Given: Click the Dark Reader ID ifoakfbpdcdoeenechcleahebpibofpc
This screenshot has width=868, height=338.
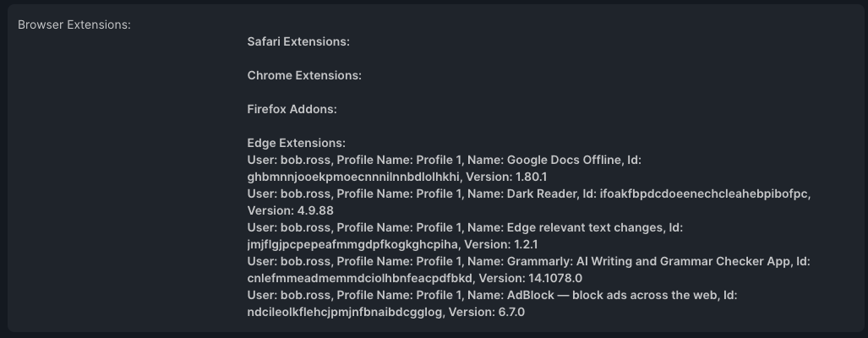Looking at the screenshot, I should coord(704,194).
